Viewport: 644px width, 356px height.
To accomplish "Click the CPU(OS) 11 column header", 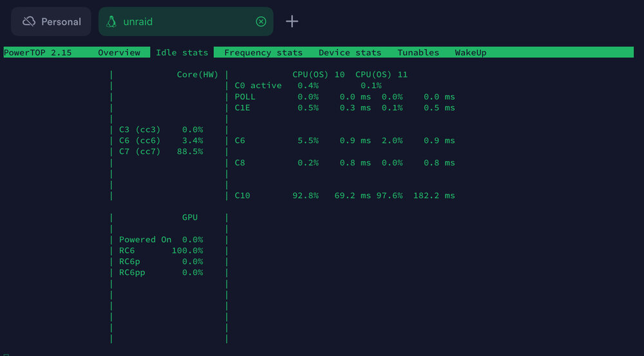I will point(381,75).
